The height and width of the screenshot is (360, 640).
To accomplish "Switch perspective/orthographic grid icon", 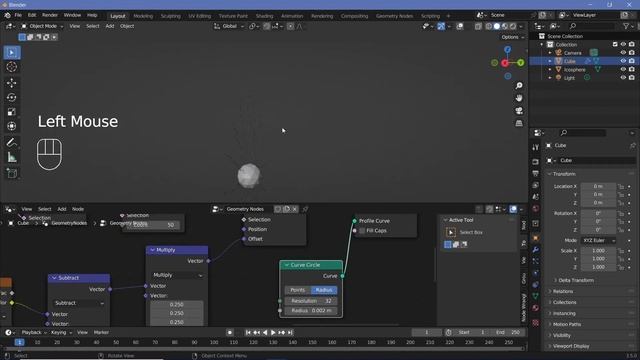I will tap(519, 123).
